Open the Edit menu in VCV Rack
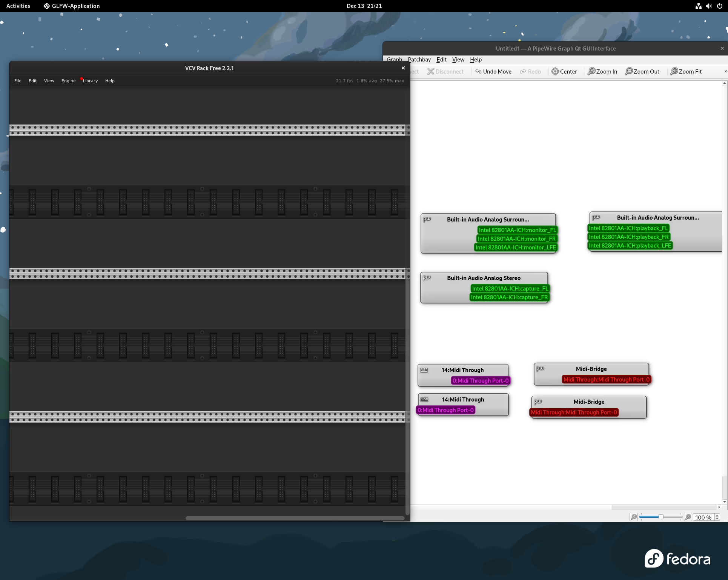The height and width of the screenshot is (580, 728). [32, 81]
